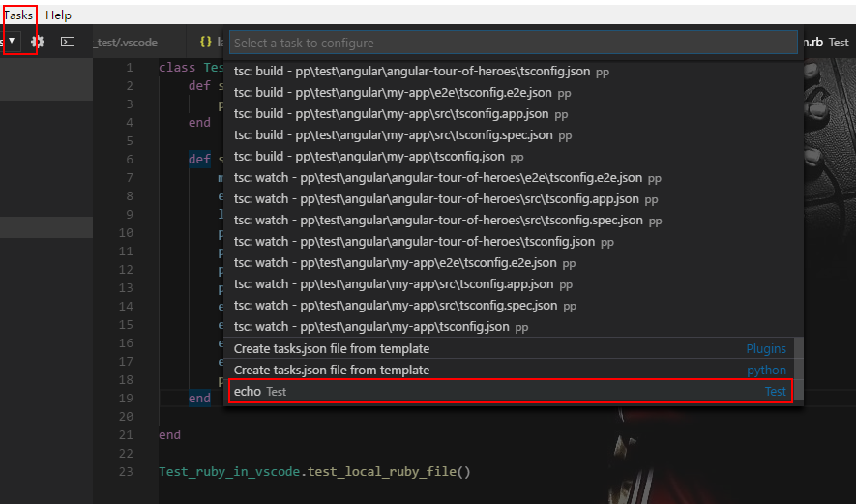Screen dimensions: 856x504
Task: Open the Tasks menu
Action: 18,15
